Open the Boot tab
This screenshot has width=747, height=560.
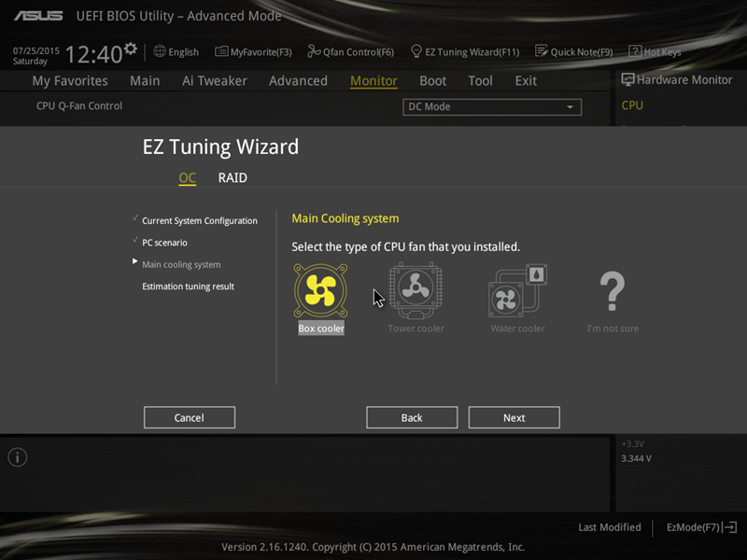433,81
